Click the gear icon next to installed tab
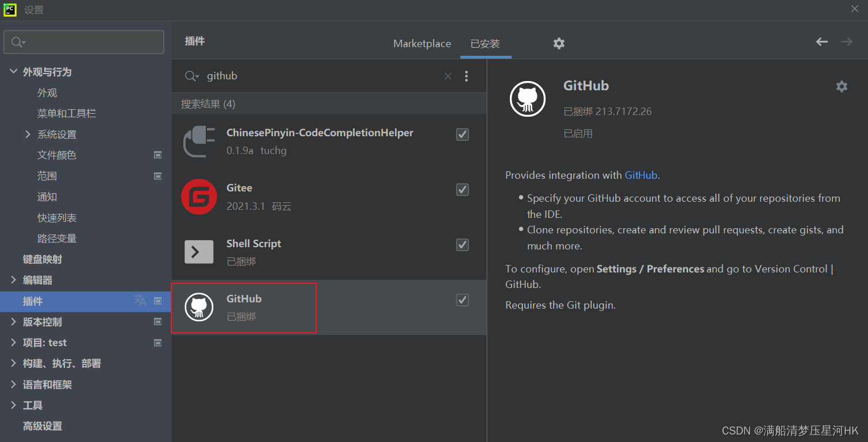868x442 pixels. (x=559, y=43)
